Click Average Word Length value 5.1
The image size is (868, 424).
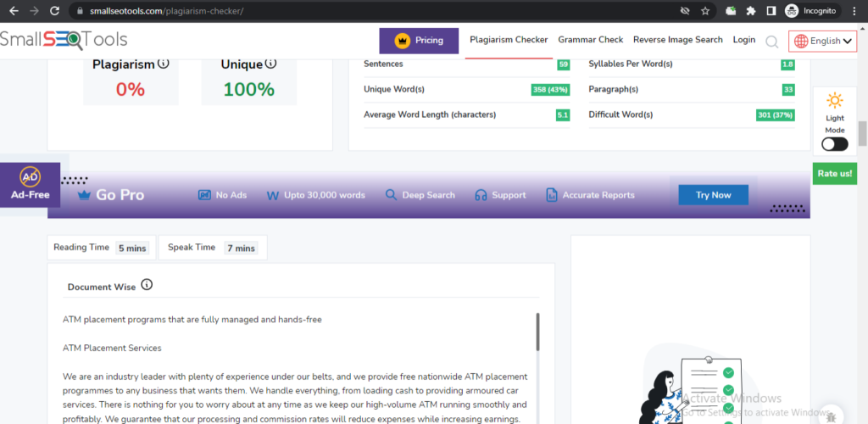pos(563,115)
